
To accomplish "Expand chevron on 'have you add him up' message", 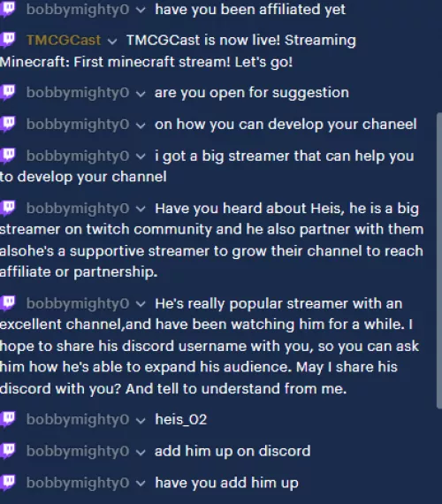I will point(141,484).
